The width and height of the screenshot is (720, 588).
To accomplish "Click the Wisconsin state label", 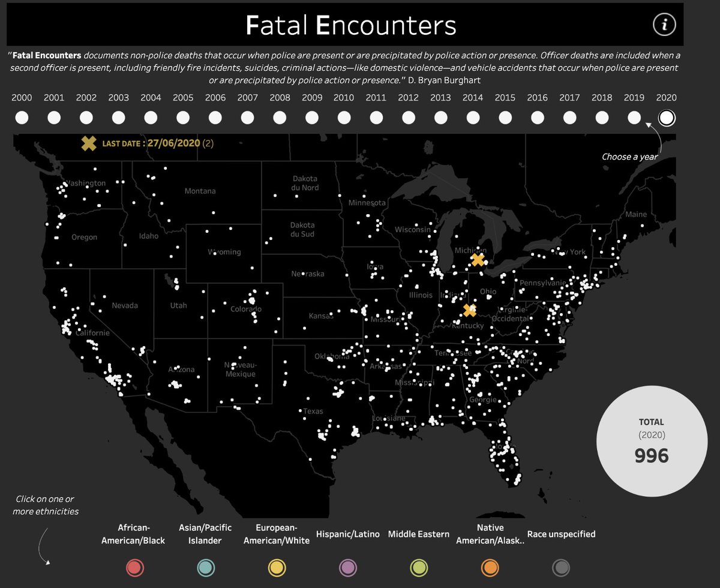I will (413, 230).
